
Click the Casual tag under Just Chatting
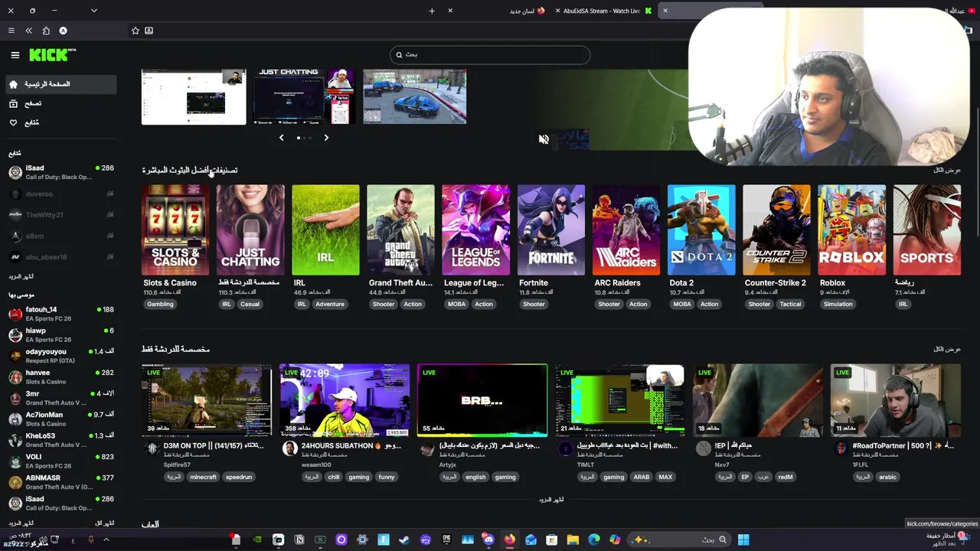(250, 304)
